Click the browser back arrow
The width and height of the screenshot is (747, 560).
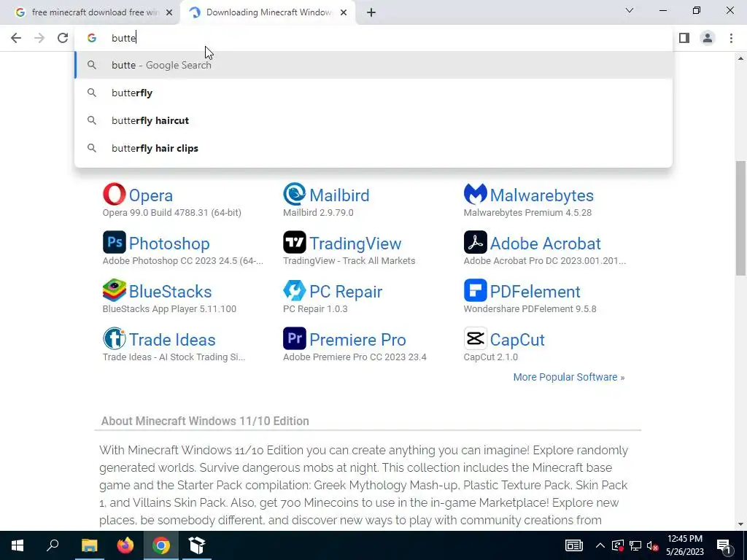(x=16, y=38)
